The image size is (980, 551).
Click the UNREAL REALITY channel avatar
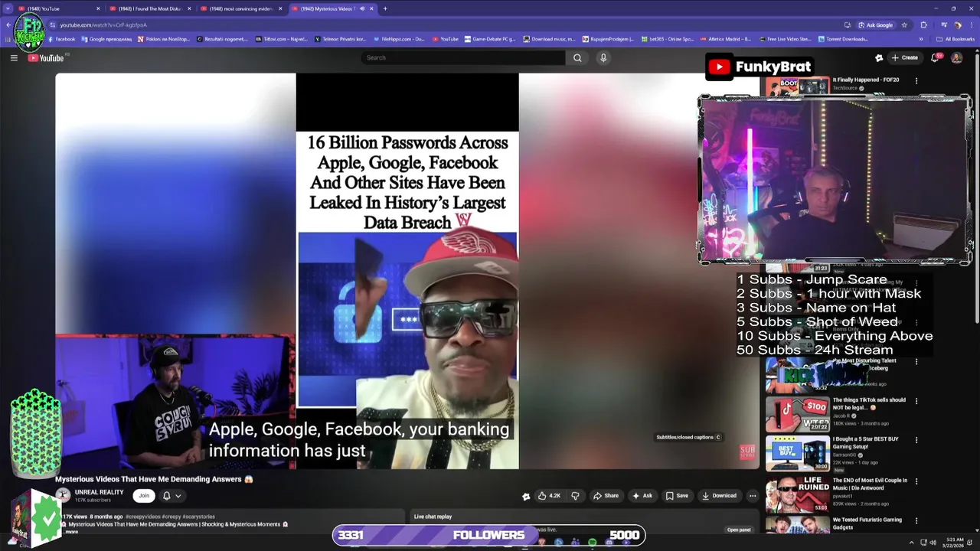point(63,495)
